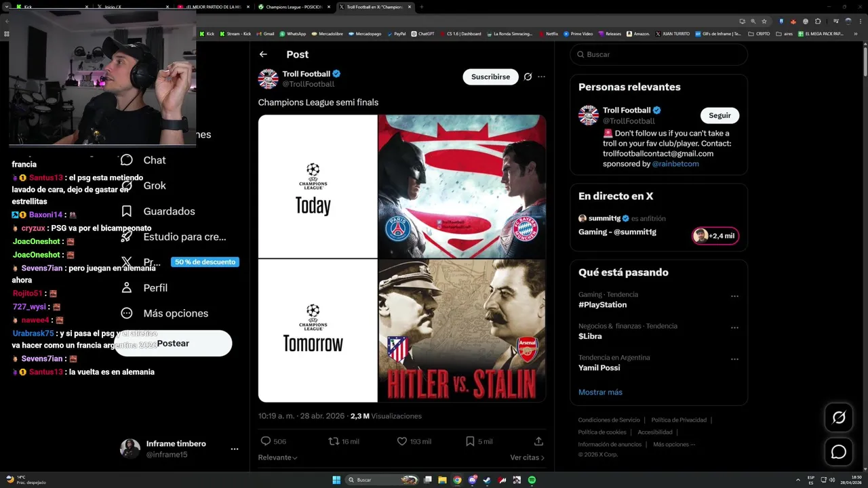Open the Grok icon beside Suscribirse
This screenshot has height=488, width=868.
(528, 77)
